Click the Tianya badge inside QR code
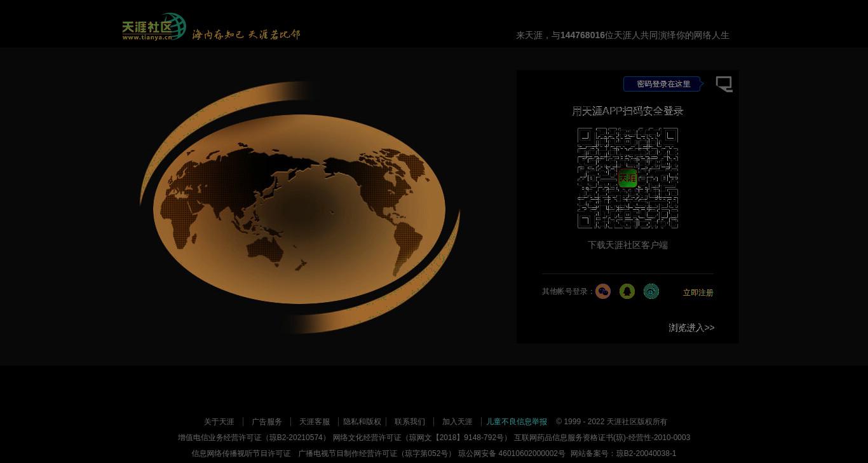Screen dimensions: 868x463 pyautogui.click(x=628, y=178)
